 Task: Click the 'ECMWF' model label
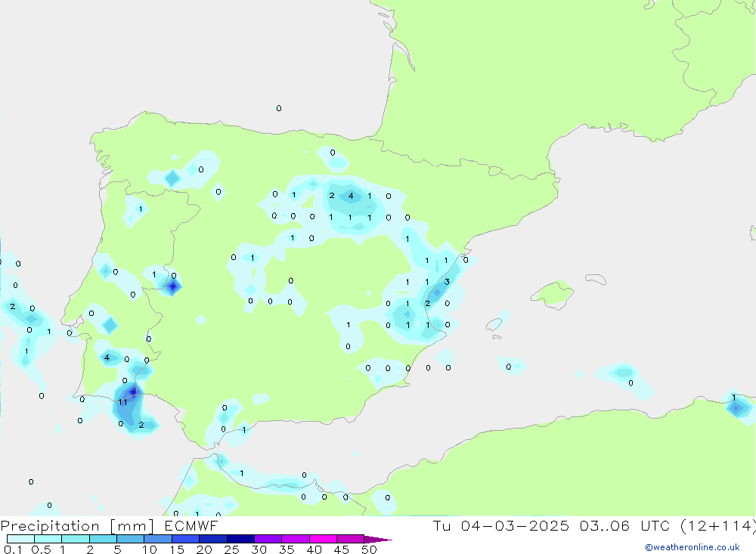pos(191,525)
